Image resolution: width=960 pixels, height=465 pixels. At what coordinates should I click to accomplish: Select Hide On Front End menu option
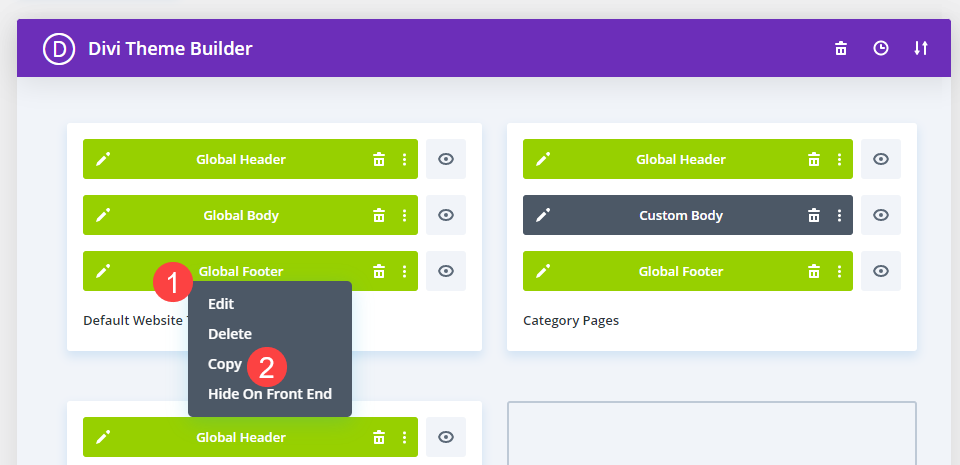click(270, 394)
